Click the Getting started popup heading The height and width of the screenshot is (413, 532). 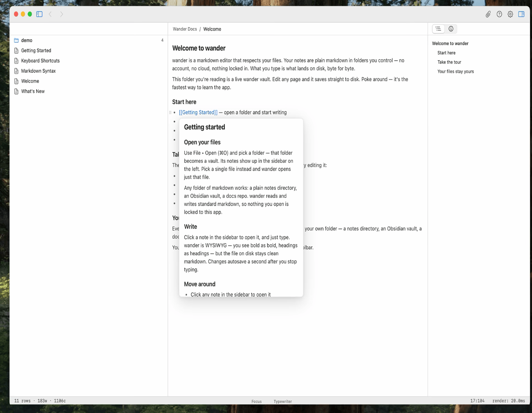coord(204,127)
